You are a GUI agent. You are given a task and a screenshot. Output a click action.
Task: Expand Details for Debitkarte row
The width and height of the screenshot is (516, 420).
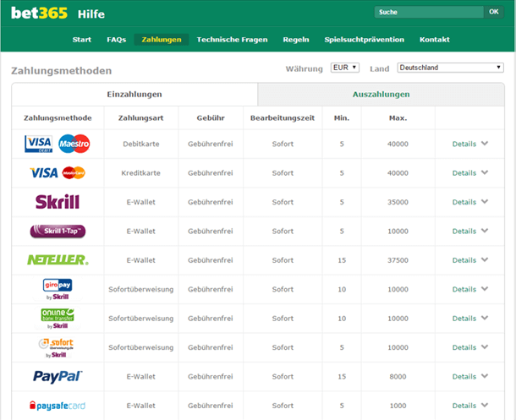point(470,144)
